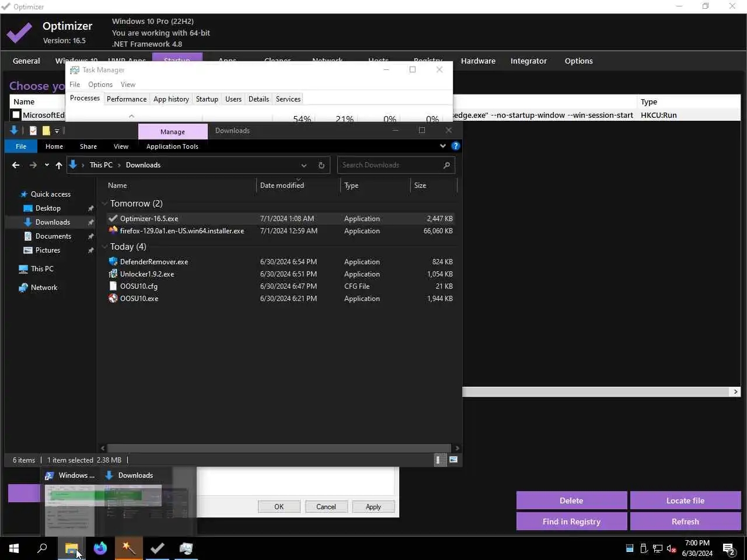
Task: Collapse Task Manager column sort chevron
Action: 131,116
